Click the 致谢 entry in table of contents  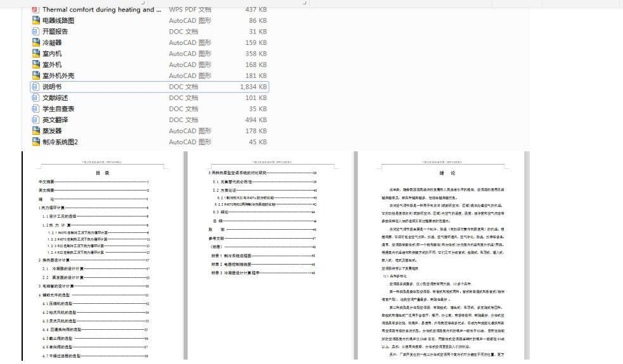[213, 230]
